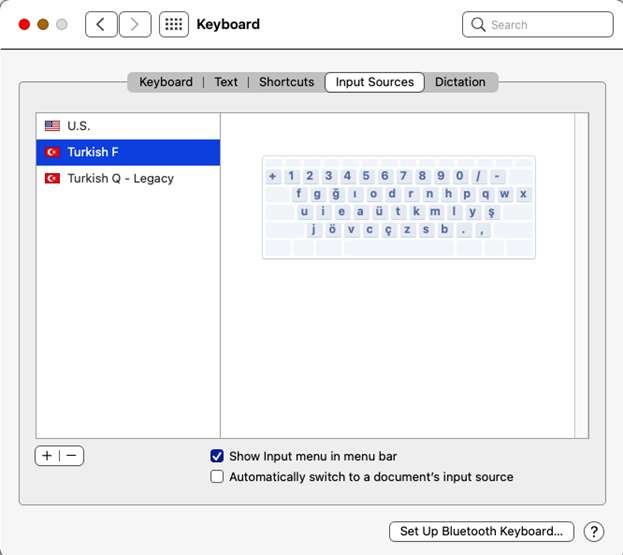This screenshot has width=623, height=555.
Task: Click the 'ğ' key in layout preview
Action: (336, 194)
